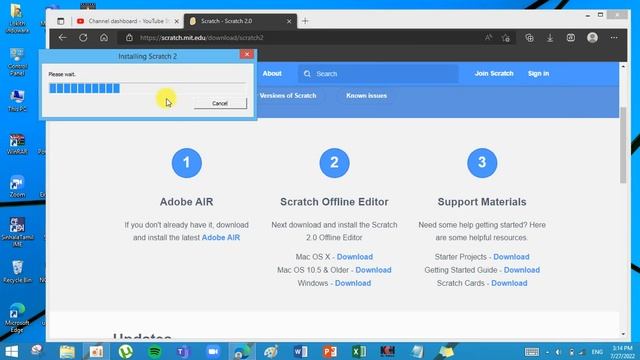The image size is (640, 360).
Task: Open Versions of Scratch tab
Action: pyautogui.click(x=288, y=96)
